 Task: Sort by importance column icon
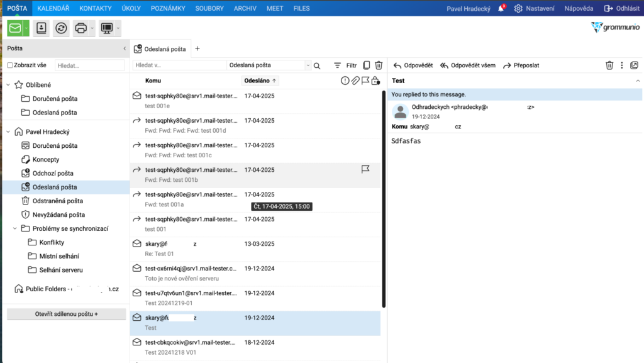coord(345,81)
